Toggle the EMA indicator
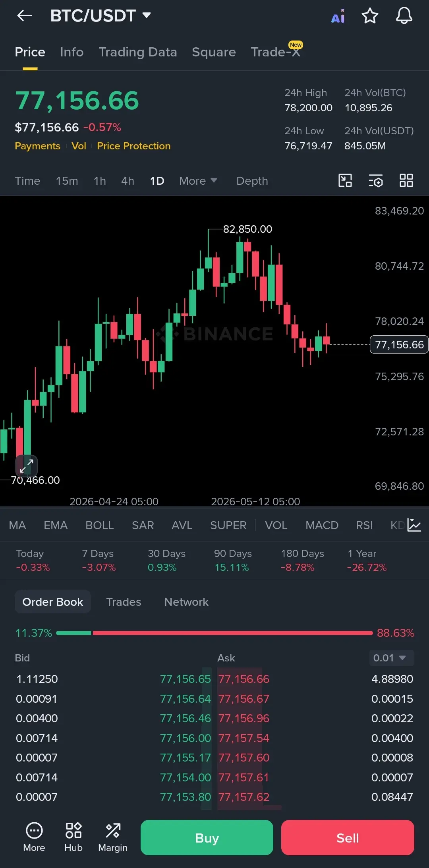The width and height of the screenshot is (429, 868). click(x=56, y=525)
